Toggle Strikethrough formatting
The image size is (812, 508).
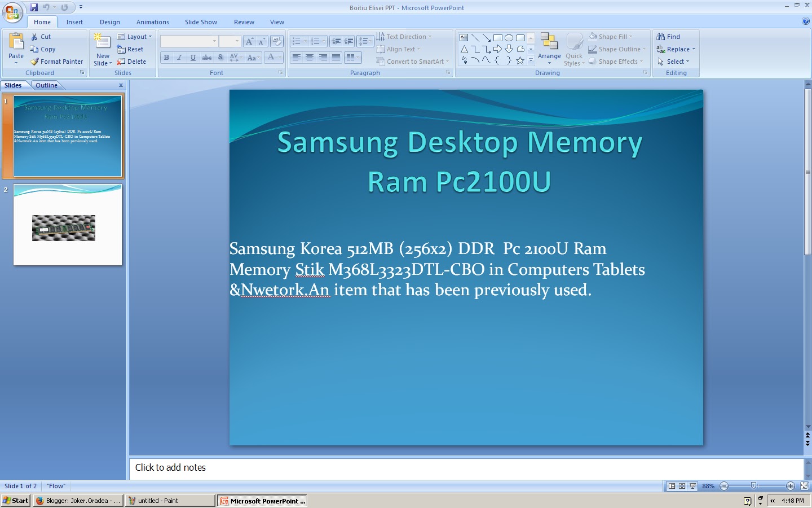pyautogui.click(x=207, y=58)
